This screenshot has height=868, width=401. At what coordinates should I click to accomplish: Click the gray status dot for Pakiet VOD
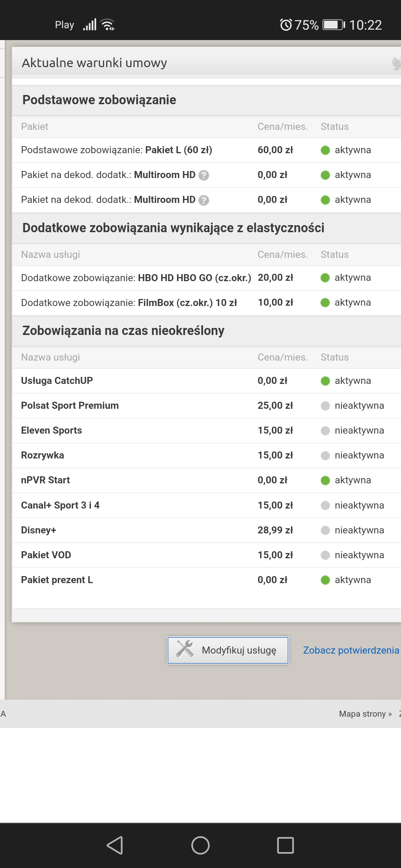325,555
